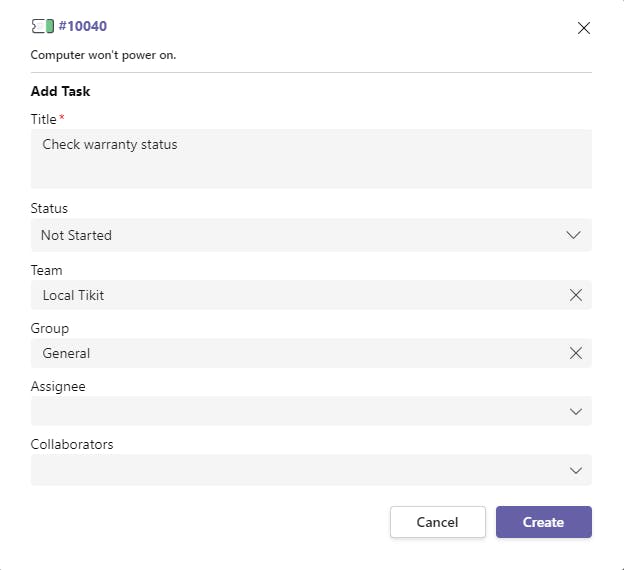Open the #10040 ticket link
Screen dimensions: 624x570
[x=83, y=26]
